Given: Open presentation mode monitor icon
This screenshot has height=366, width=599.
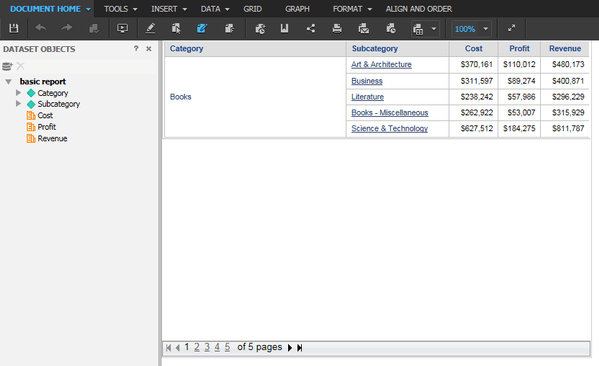Looking at the screenshot, I should click(x=122, y=28).
